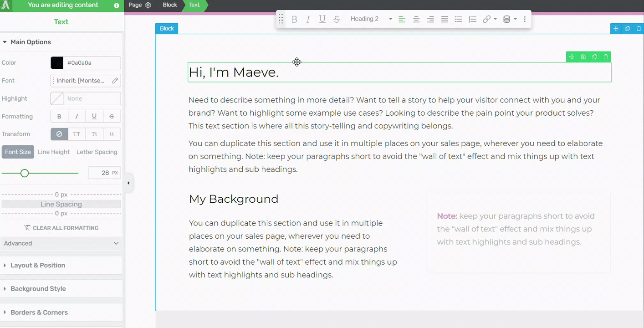This screenshot has width=644, height=328.
Task: Select uppercase TT transform
Action: 77,134
